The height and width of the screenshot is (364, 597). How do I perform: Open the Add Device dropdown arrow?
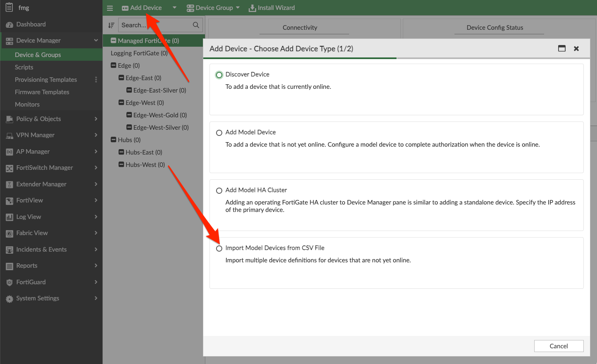pyautogui.click(x=174, y=7)
